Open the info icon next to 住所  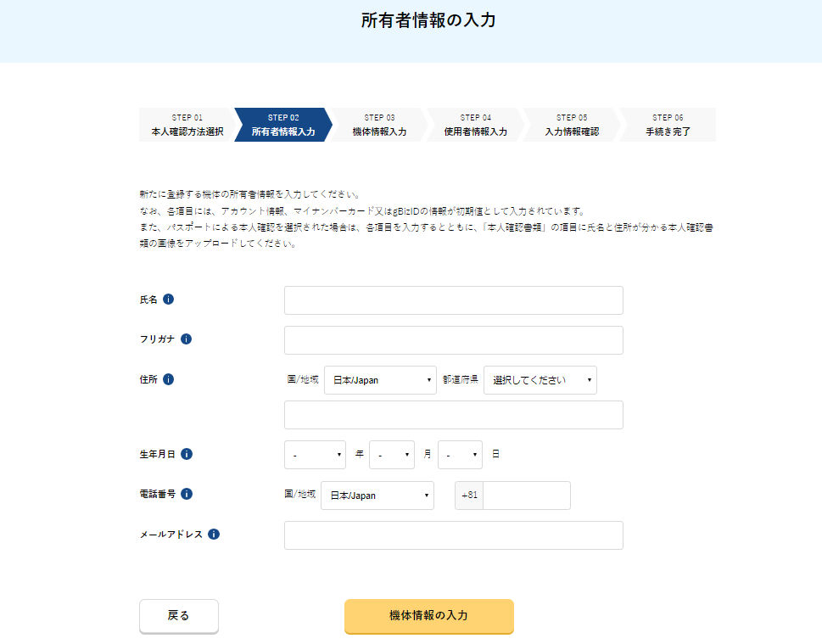click(x=168, y=379)
